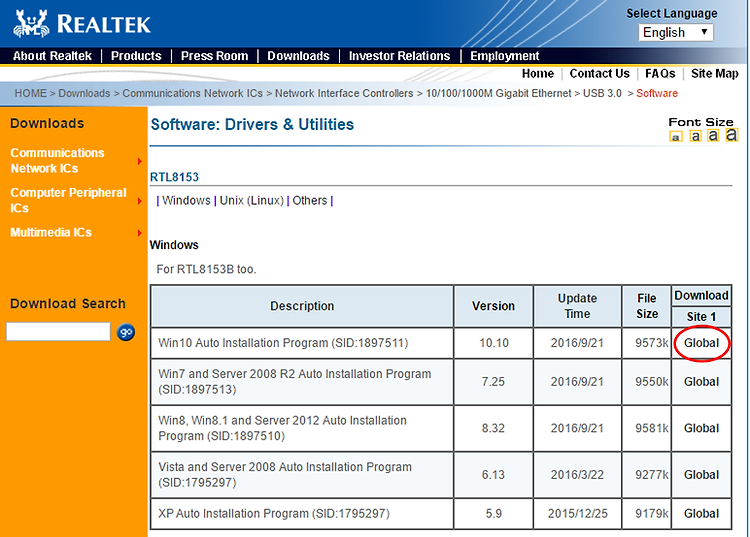Open Computer Peripheral ICs sidebar item
The height and width of the screenshot is (537, 750).
pos(68,200)
